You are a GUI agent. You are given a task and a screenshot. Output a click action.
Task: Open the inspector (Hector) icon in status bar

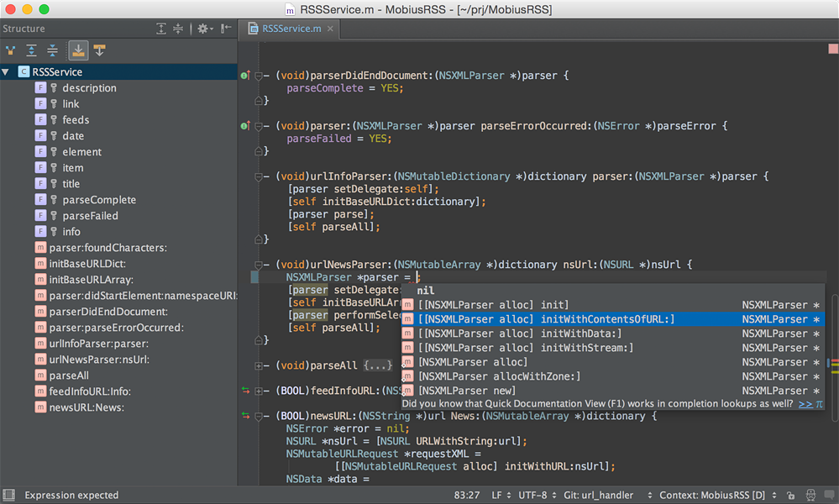pyautogui.click(x=810, y=496)
